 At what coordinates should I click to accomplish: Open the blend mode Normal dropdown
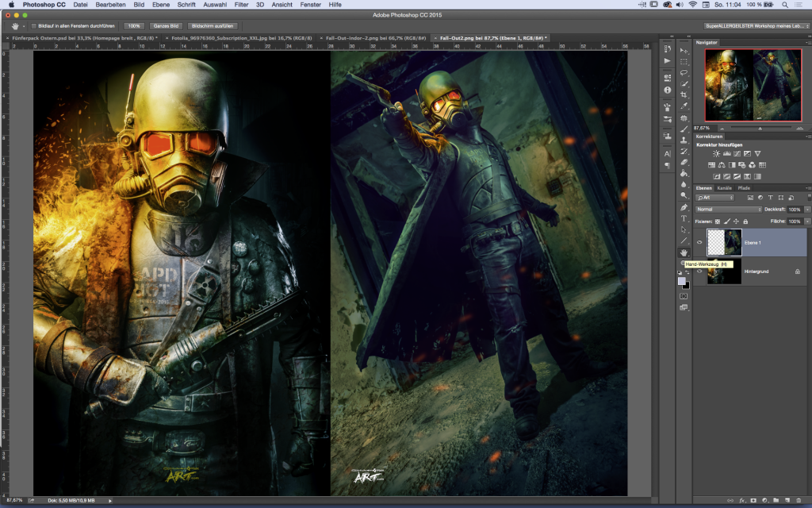[728, 210]
